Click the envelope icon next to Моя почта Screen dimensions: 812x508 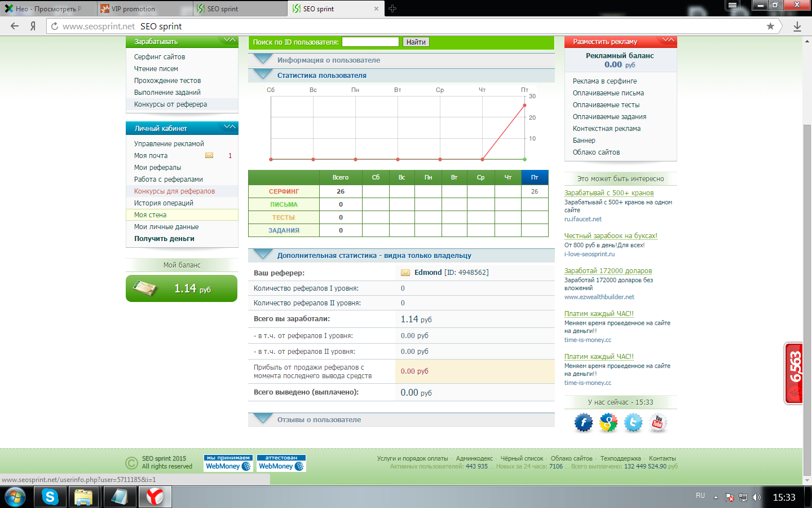click(209, 155)
